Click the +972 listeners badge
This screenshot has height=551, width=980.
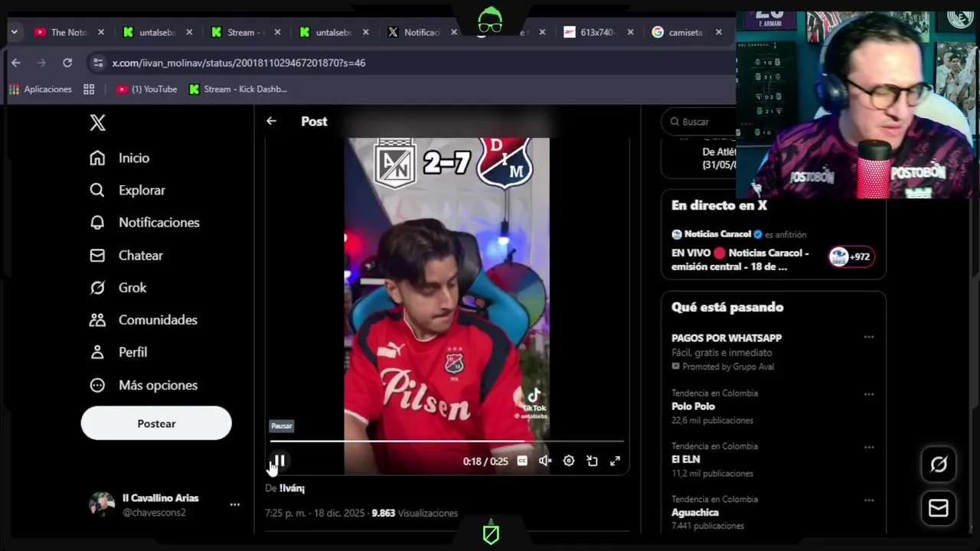[x=851, y=256]
